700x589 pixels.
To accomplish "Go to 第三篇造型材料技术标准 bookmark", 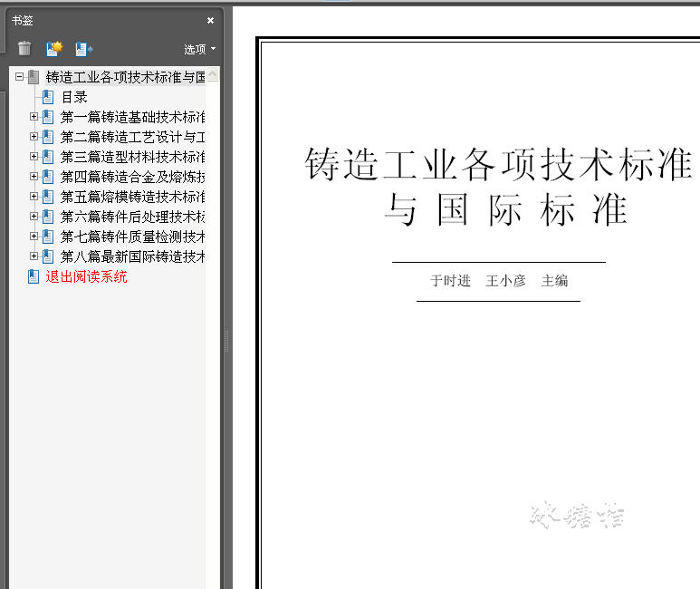I will point(132,157).
